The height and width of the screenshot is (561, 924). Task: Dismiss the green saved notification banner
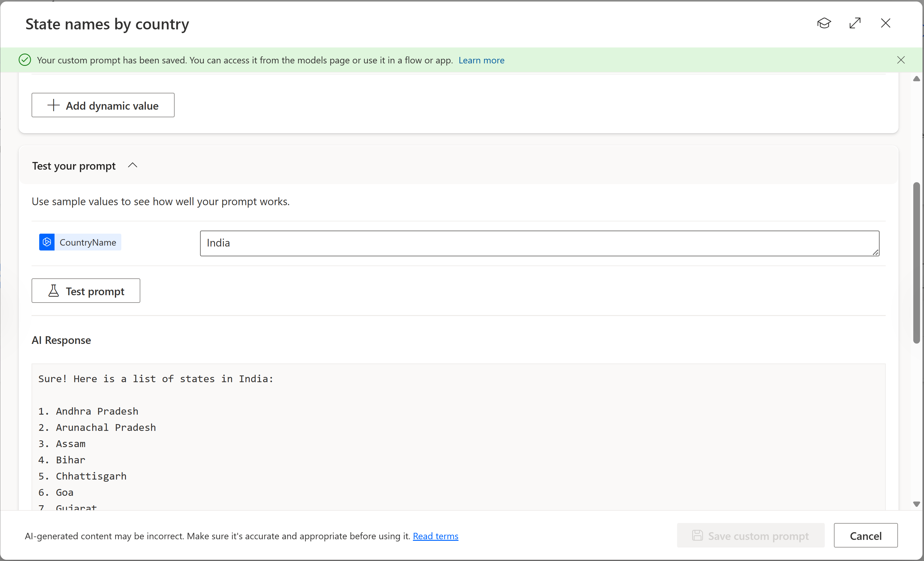tap(901, 60)
